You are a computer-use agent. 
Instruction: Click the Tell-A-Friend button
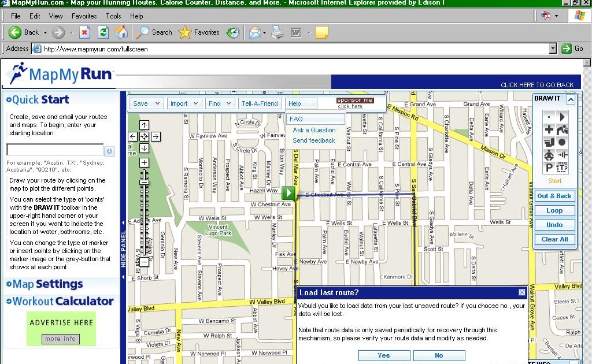[x=260, y=103]
